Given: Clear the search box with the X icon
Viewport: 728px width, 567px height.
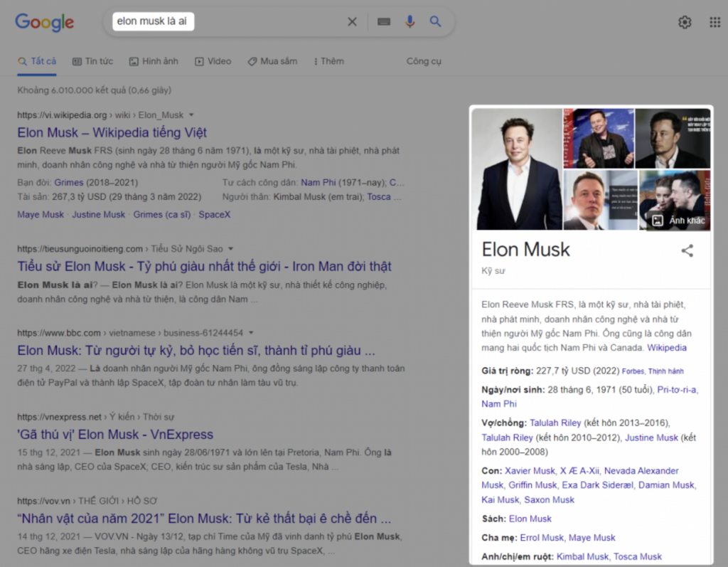Looking at the screenshot, I should 352,21.
